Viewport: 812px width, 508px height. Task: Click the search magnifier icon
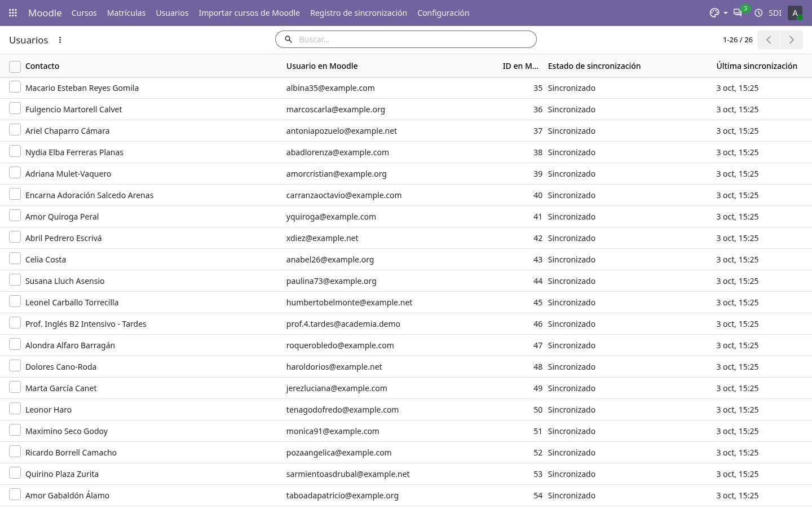click(x=288, y=39)
